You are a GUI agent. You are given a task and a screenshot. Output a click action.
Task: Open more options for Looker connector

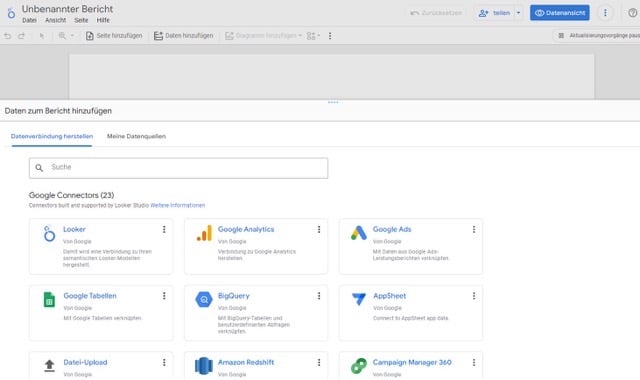coord(164,229)
